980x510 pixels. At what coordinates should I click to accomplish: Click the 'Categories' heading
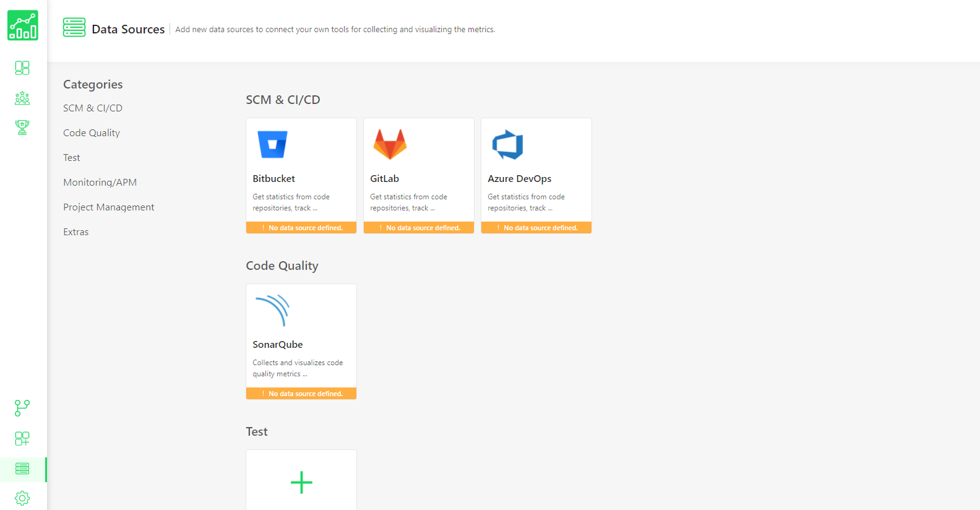pyautogui.click(x=93, y=84)
